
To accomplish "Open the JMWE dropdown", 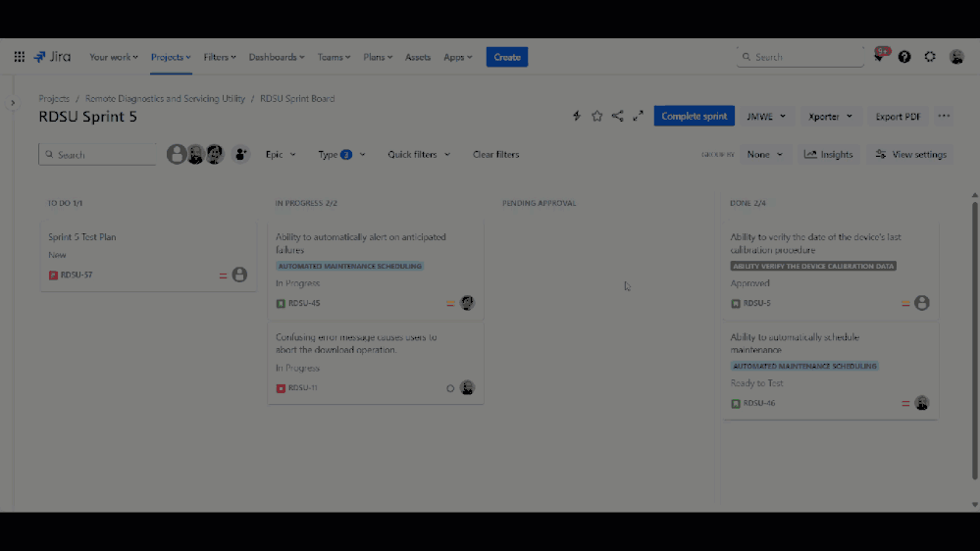I will click(766, 117).
